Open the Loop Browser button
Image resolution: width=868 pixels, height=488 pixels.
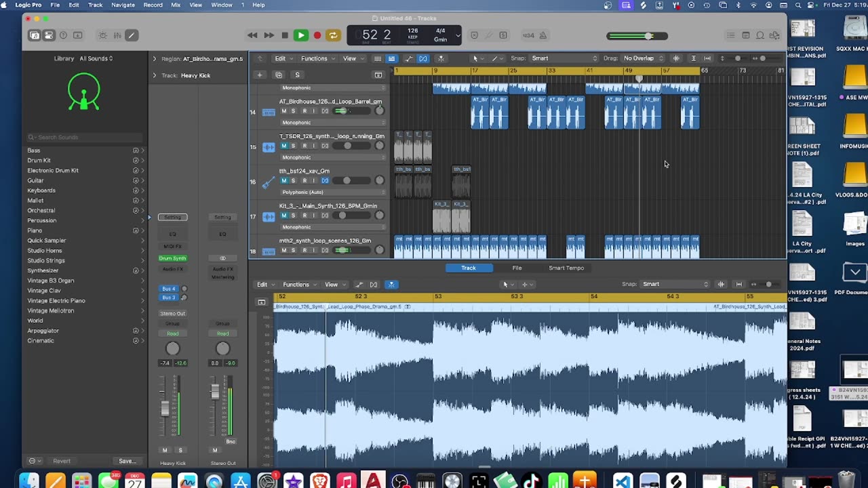click(760, 35)
